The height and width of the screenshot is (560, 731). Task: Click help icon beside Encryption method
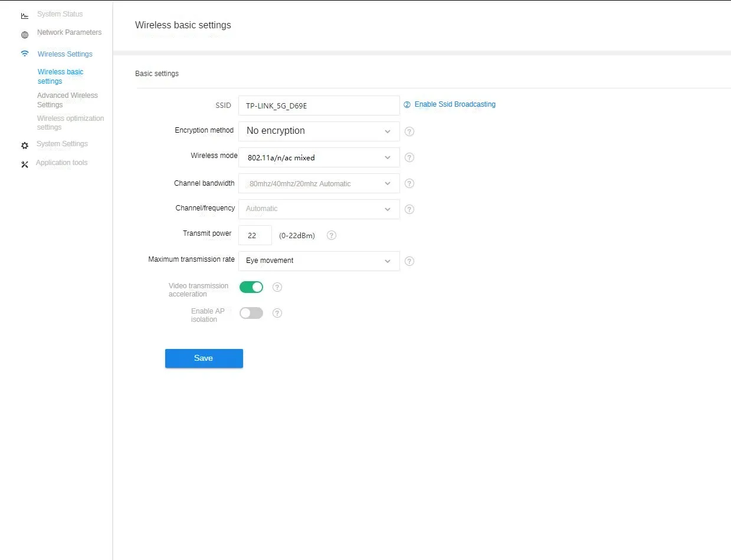(409, 131)
